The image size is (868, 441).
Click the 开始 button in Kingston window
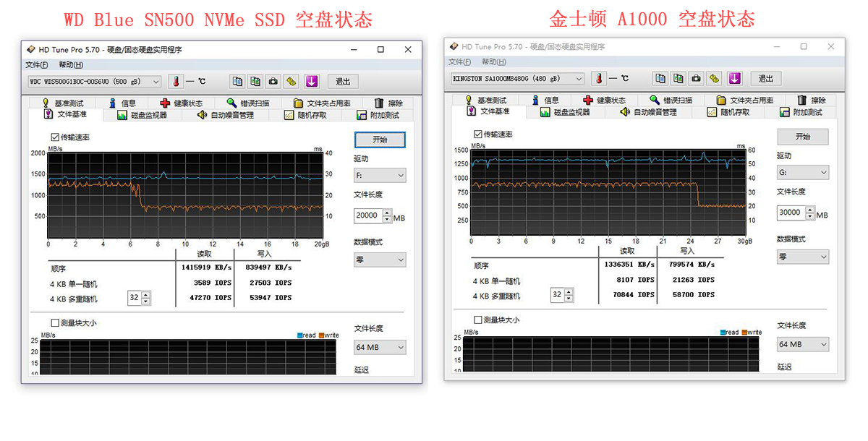point(803,136)
